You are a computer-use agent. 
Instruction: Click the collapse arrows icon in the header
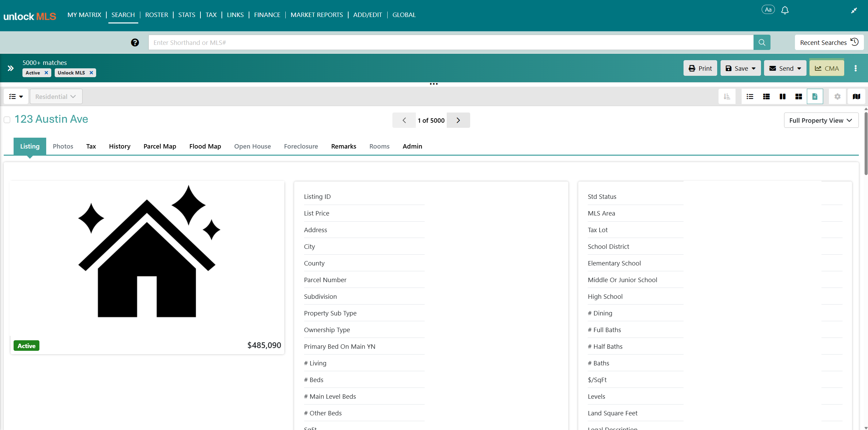click(854, 10)
